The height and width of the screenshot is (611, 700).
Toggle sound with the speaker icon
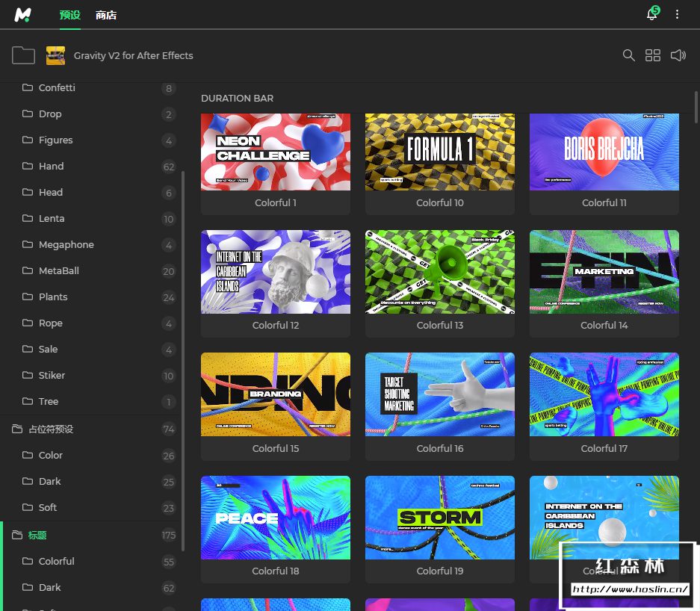coord(678,55)
